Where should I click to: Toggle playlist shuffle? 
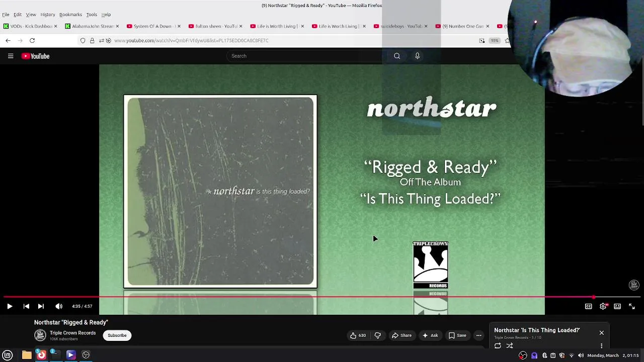point(510,346)
